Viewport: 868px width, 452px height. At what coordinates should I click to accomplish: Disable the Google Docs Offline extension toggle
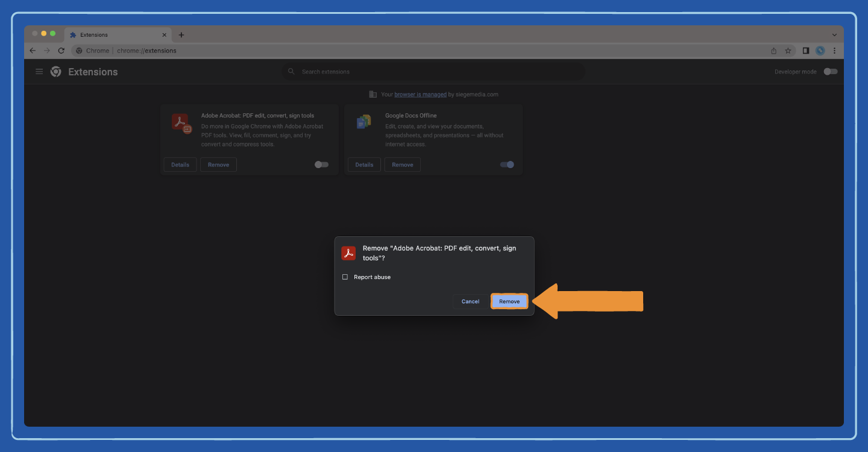pyautogui.click(x=507, y=164)
